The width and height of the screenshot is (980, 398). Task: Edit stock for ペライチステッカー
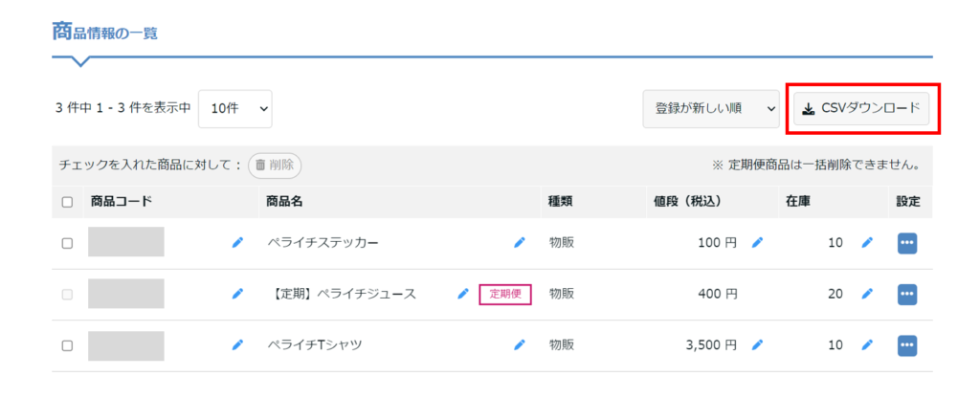(x=867, y=243)
